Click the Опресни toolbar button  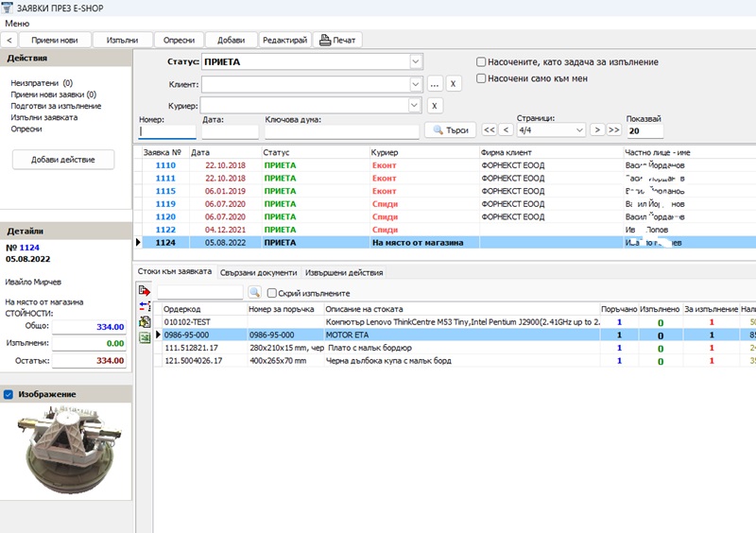[179, 40]
